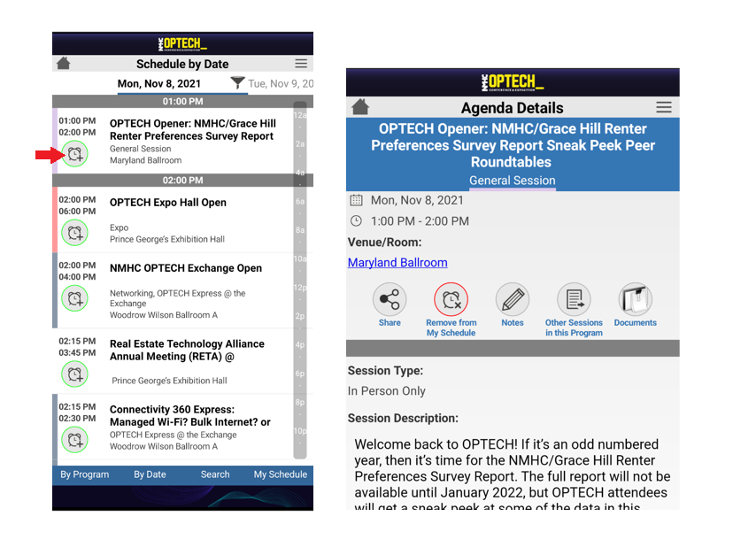Open the NMHC OPTECH Exchange Open session
Image resolution: width=756 pixels, height=555 pixels.
point(186,268)
